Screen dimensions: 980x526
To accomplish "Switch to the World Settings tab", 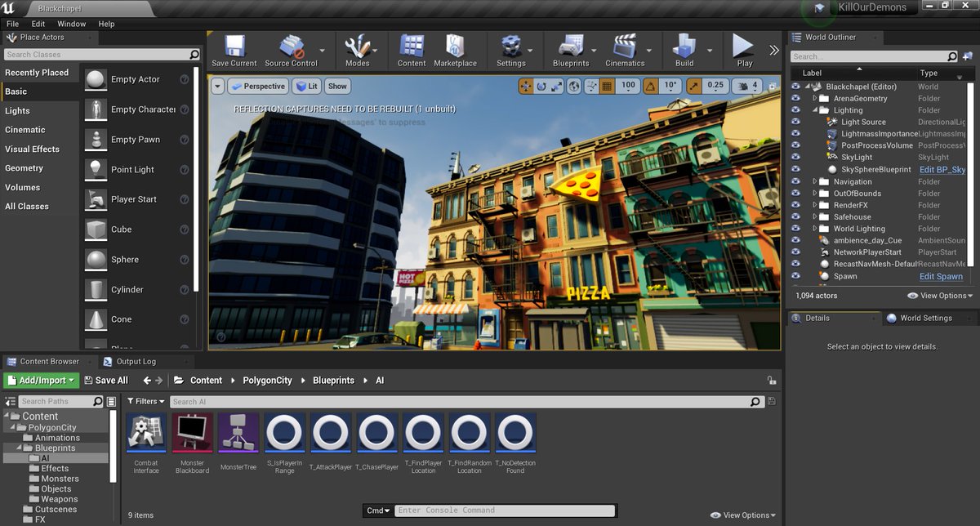I will coord(928,317).
